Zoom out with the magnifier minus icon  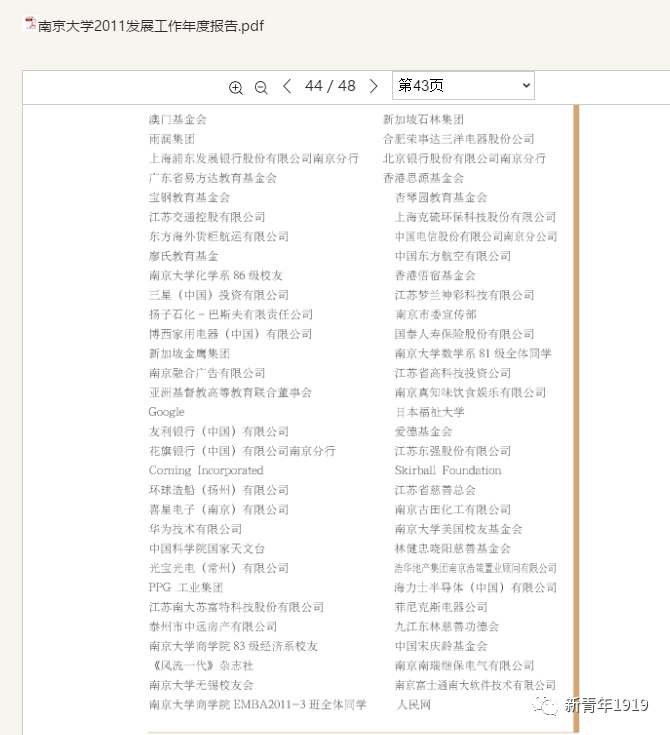[261, 87]
